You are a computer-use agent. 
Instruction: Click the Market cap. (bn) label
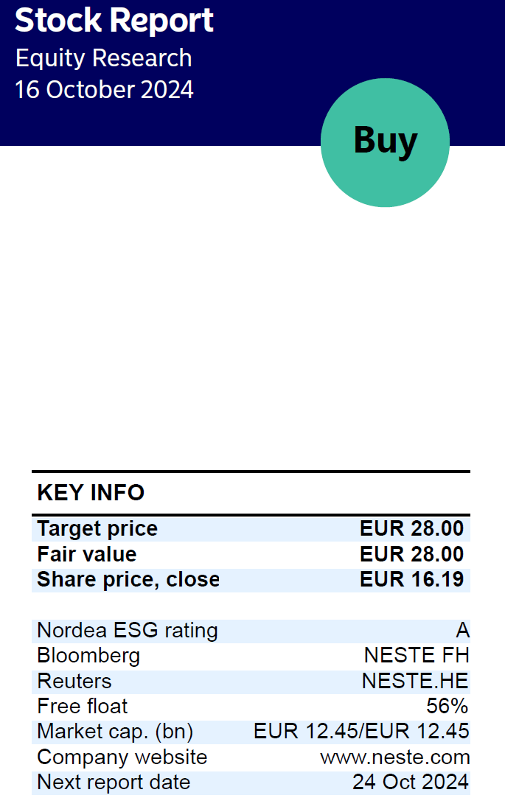coord(115,732)
